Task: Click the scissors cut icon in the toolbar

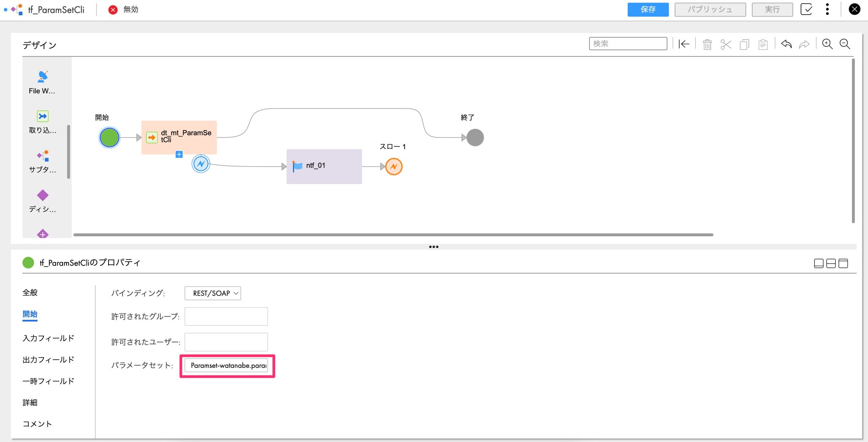Action: tap(726, 44)
